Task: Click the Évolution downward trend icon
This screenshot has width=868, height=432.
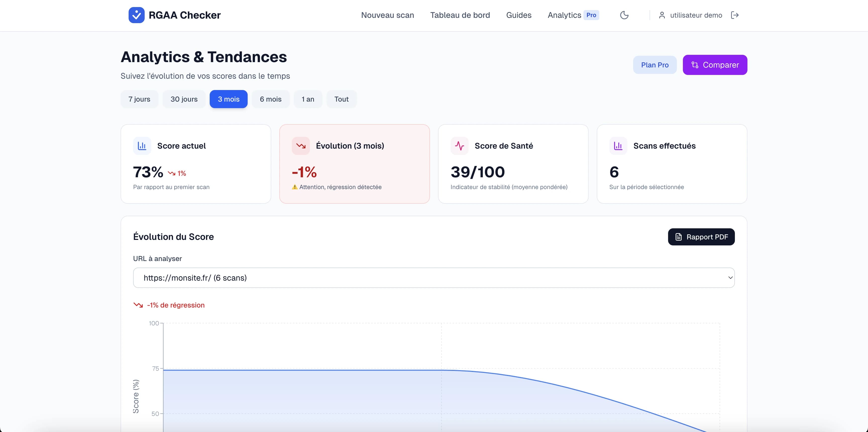Action: tap(301, 146)
